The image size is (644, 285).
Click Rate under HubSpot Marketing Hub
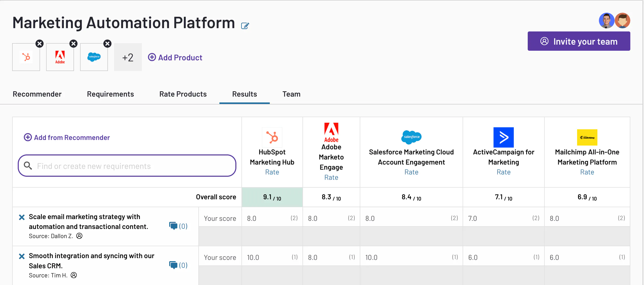tap(272, 172)
